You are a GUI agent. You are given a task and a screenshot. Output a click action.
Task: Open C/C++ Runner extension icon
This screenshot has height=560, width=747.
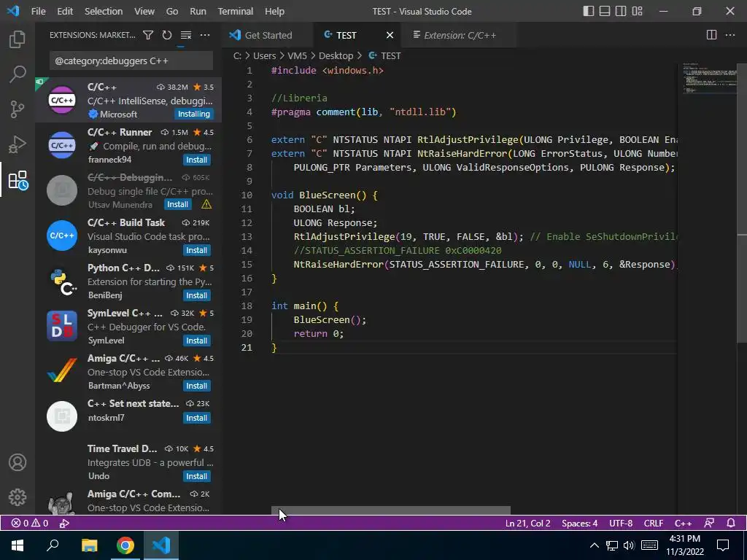point(62,145)
